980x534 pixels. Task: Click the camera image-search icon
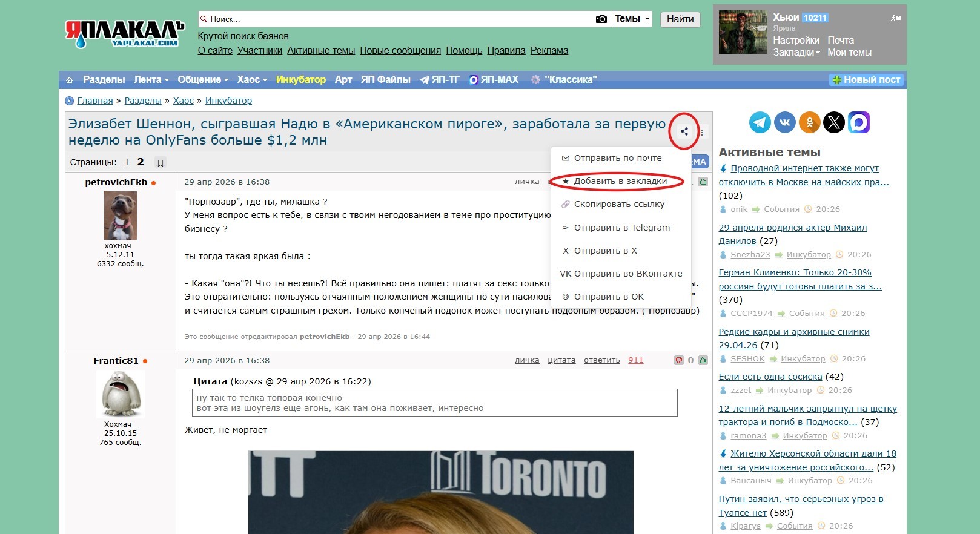pyautogui.click(x=601, y=19)
